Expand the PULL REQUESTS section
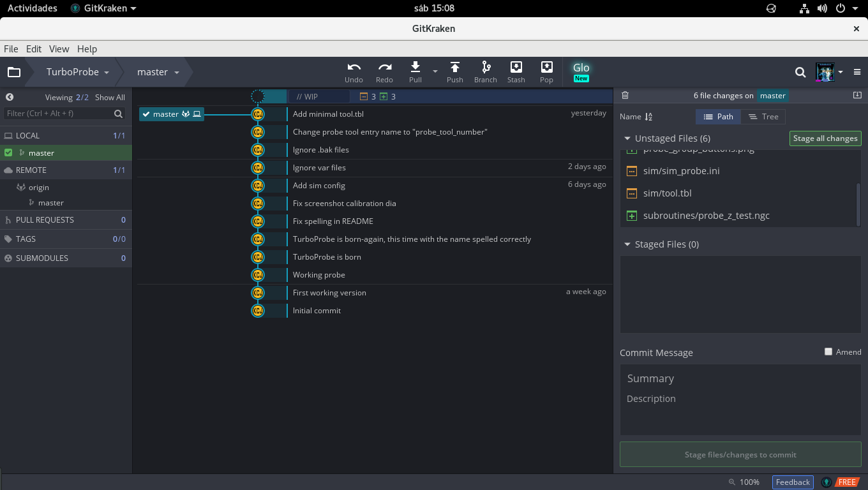 click(x=66, y=219)
